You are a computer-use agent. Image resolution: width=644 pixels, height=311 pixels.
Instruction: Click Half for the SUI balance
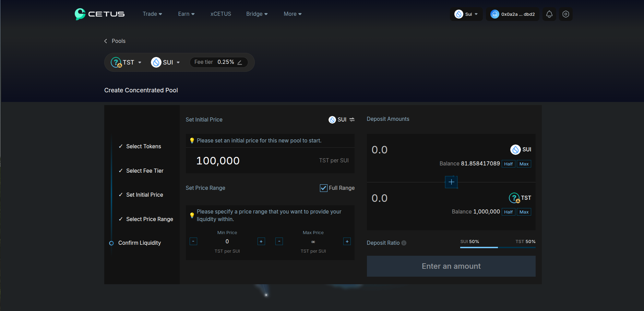click(509, 164)
